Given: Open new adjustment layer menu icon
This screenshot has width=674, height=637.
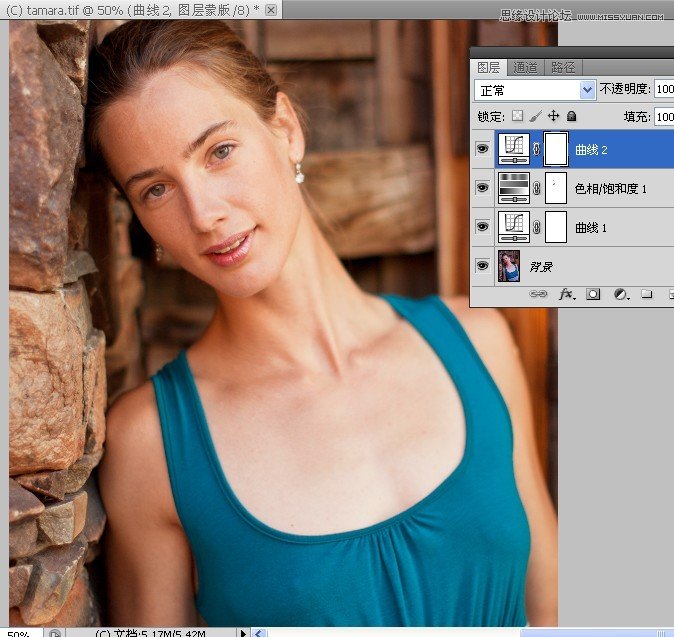Looking at the screenshot, I should click(x=620, y=294).
